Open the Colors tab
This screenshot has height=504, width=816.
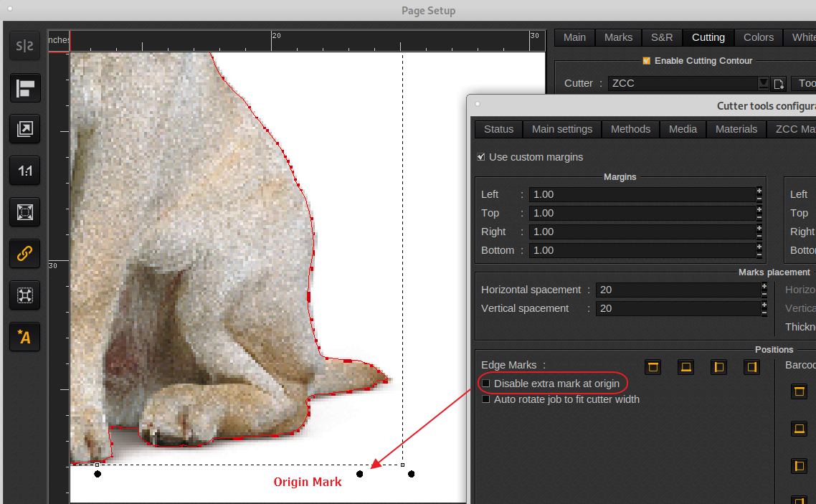[x=758, y=37]
